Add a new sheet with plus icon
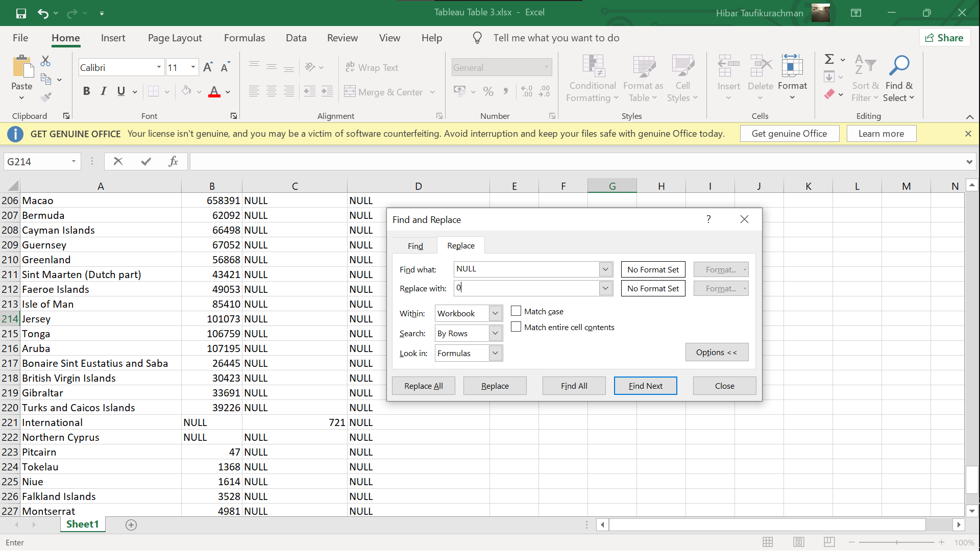 coord(131,525)
